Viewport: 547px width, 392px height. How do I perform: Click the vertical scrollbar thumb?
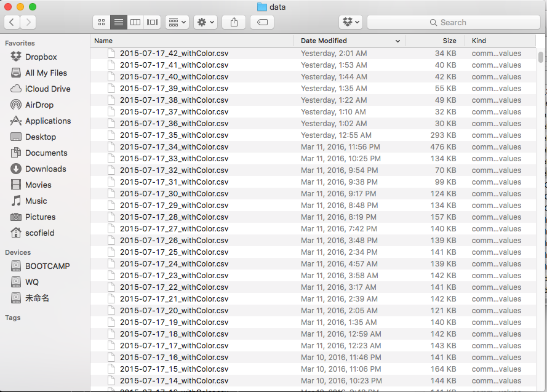coord(541,57)
